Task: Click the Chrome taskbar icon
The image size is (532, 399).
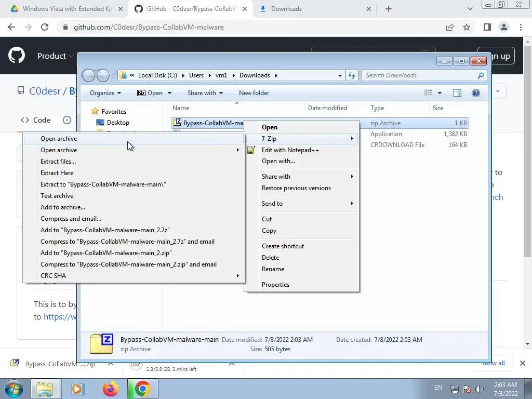Action: pos(142,389)
